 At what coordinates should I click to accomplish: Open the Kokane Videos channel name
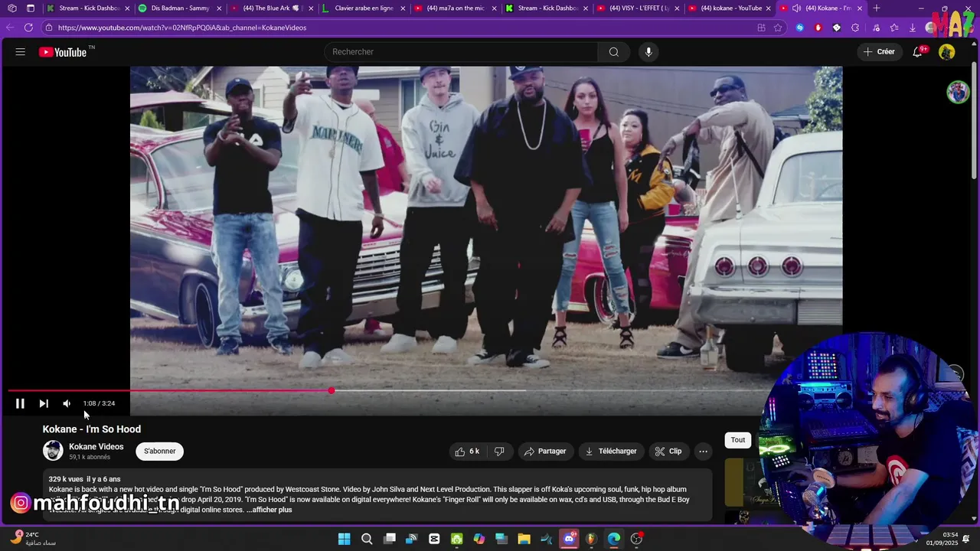[x=96, y=447]
